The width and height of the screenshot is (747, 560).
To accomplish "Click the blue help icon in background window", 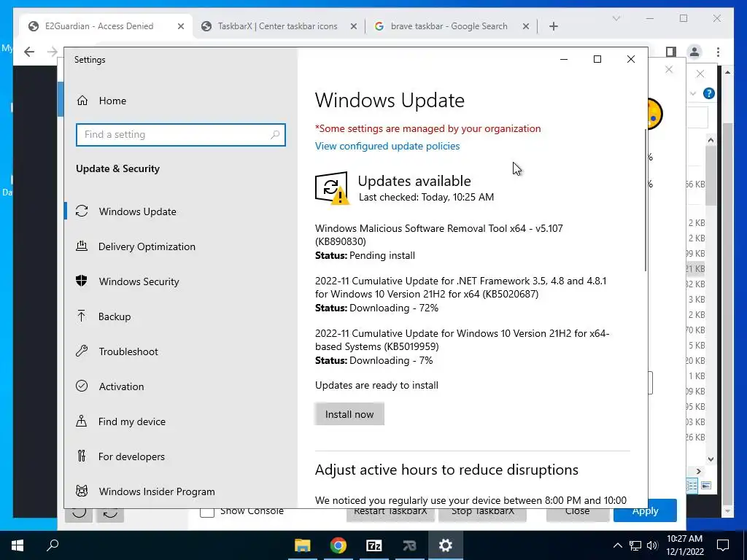I will (708, 93).
